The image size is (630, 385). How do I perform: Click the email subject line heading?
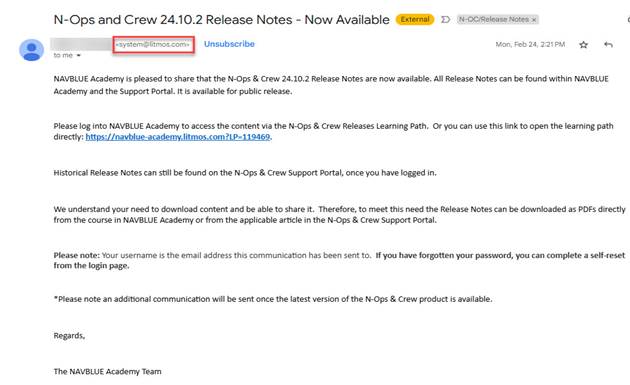[x=221, y=19]
